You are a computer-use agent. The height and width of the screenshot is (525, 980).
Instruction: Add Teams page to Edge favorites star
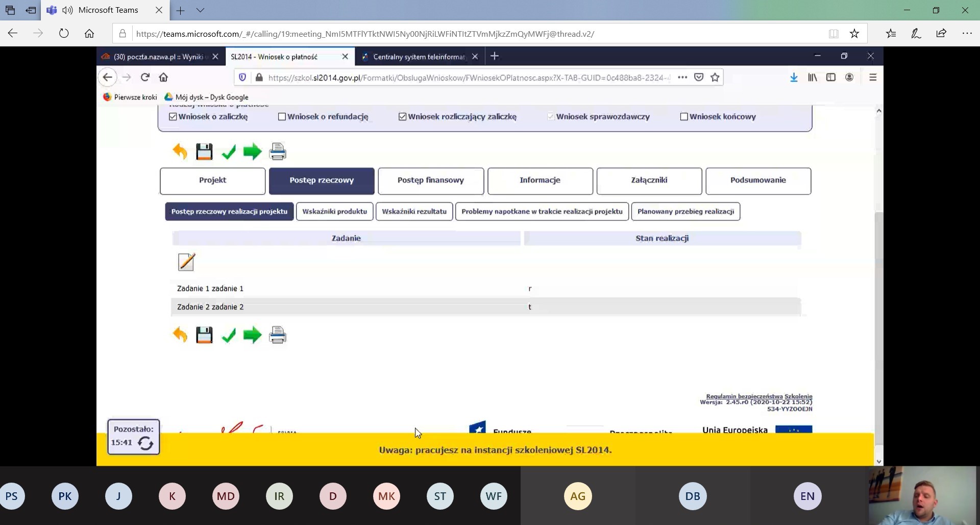pyautogui.click(x=854, y=34)
